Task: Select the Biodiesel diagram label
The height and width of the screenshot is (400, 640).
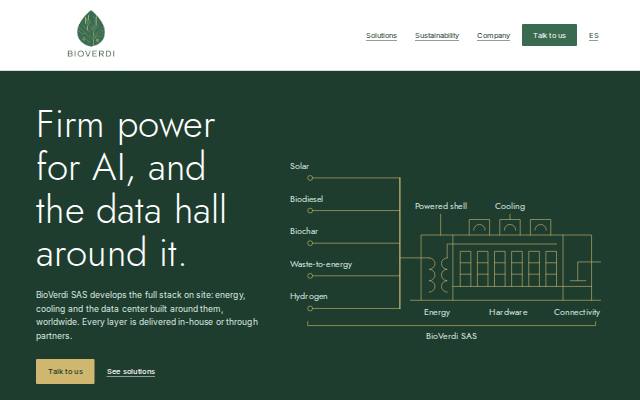Action: 306,199
